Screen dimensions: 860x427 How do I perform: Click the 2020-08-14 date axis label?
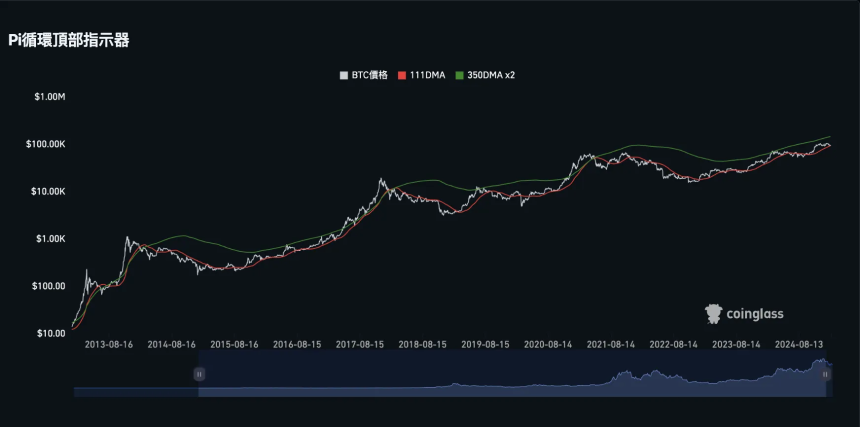pos(548,345)
